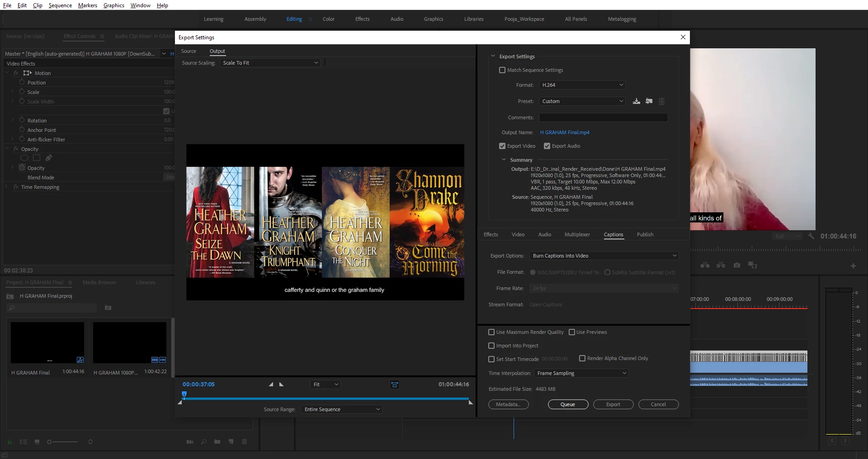
Task: Click the Save Preset icon
Action: tap(637, 101)
